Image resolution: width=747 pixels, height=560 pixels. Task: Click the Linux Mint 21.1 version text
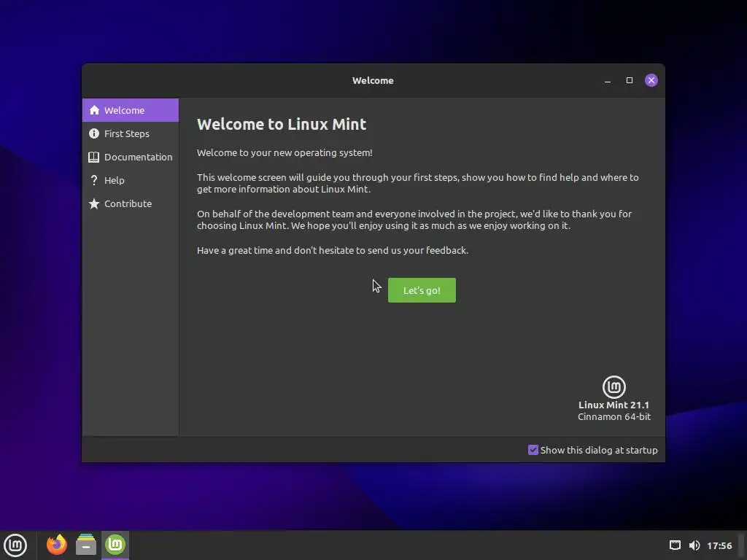(x=614, y=405)
